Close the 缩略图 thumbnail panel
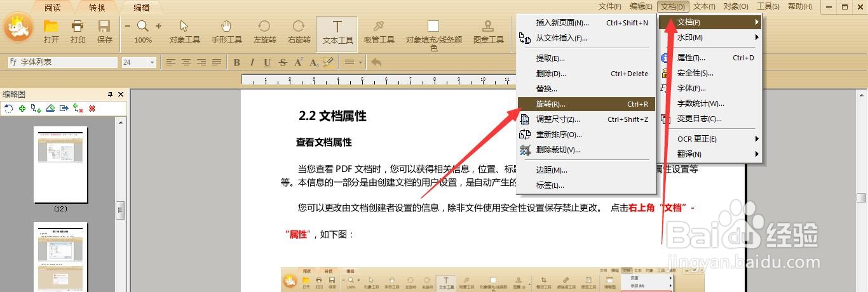 [x=121, y=94]
